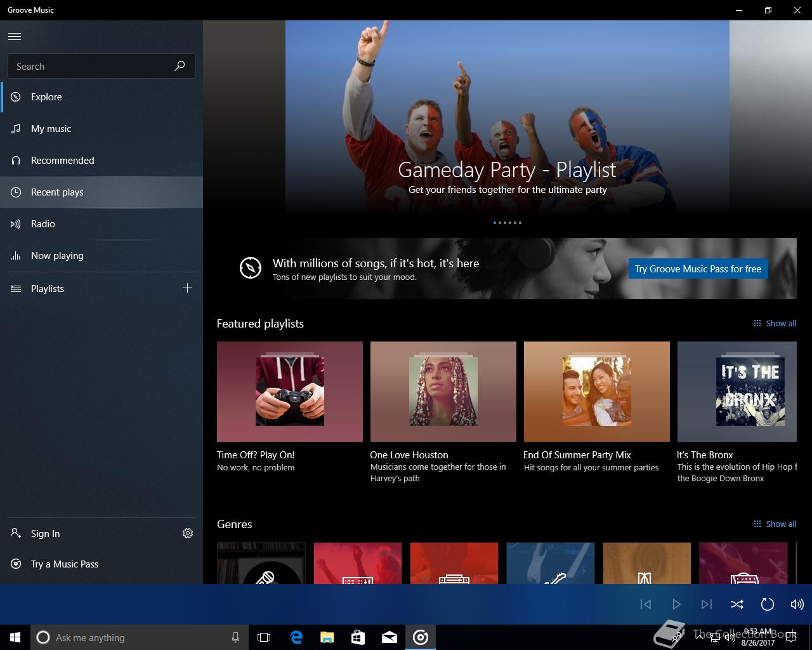
Task: Click Try a Music Pass
Action: (x=101, y=564)
